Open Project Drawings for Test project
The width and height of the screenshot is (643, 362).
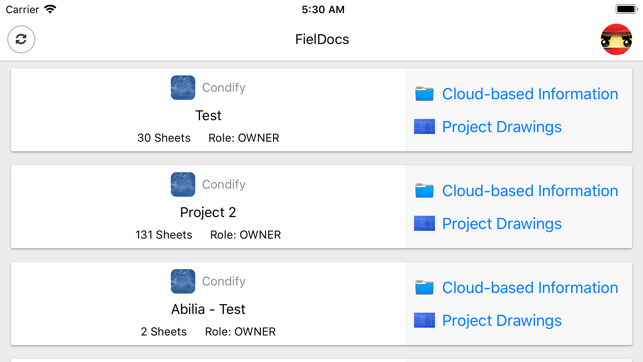pos(502,127)
